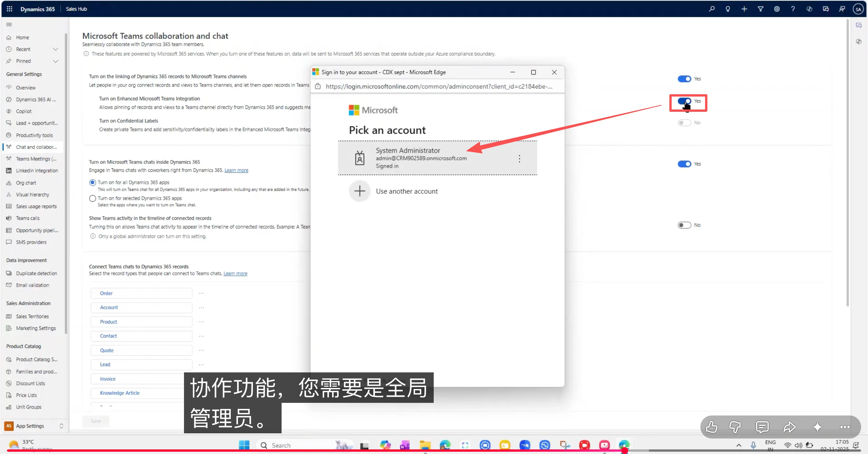Screen dimensions: 868x454
Task: Click the share arrow icon
Action: click(789, 427)
